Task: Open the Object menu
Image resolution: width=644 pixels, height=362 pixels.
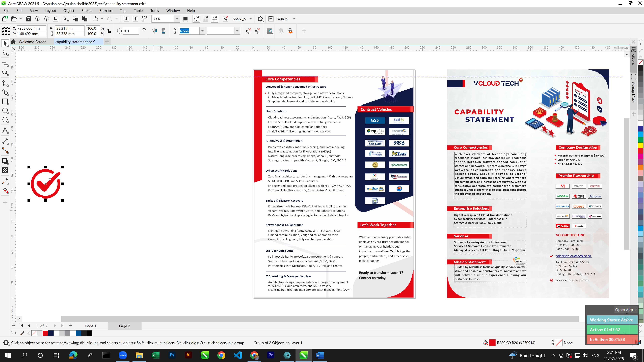Action: pyautogui.click(x=68, y=11)
